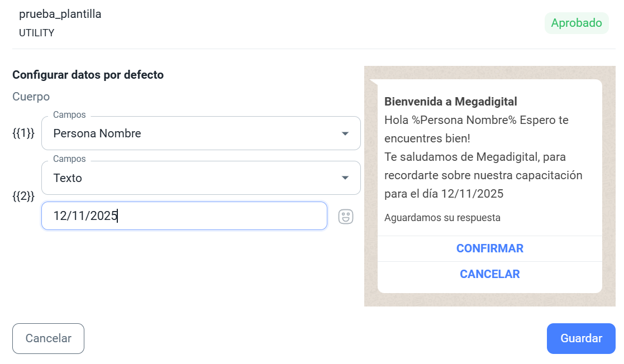
Task: Click CONFIRMAR in the message preview
Action: click(x=489, y=248)
